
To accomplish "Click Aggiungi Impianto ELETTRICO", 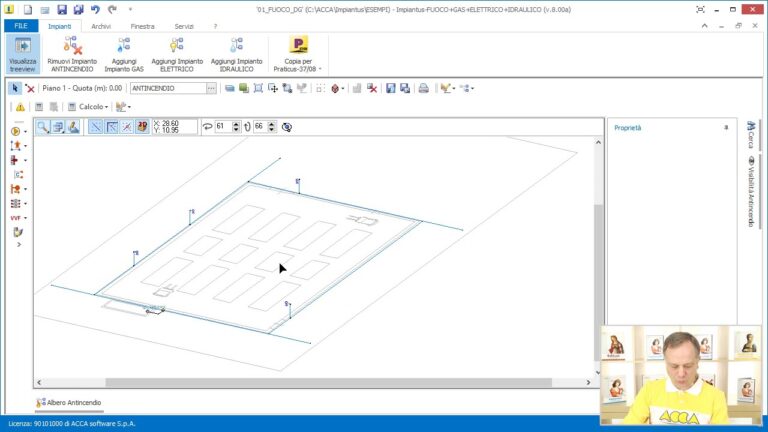I will [177, 54].
